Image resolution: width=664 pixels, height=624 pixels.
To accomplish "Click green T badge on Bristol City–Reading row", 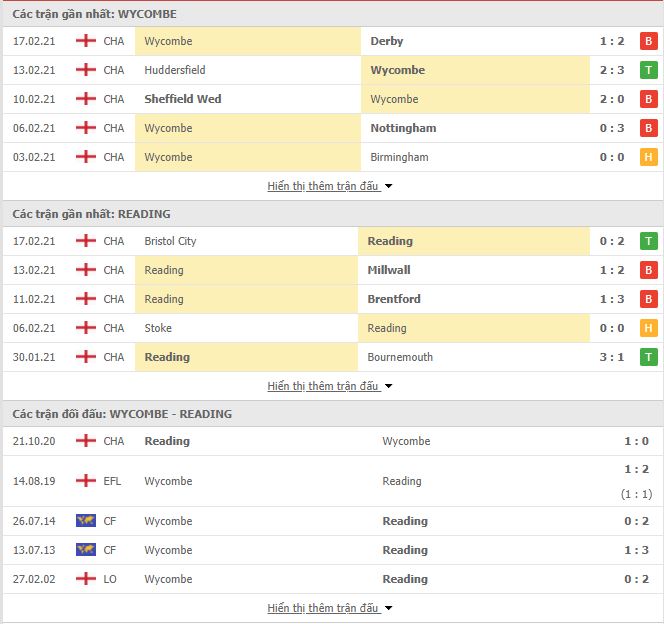I will pyautogui.click(x=648, y=241).
